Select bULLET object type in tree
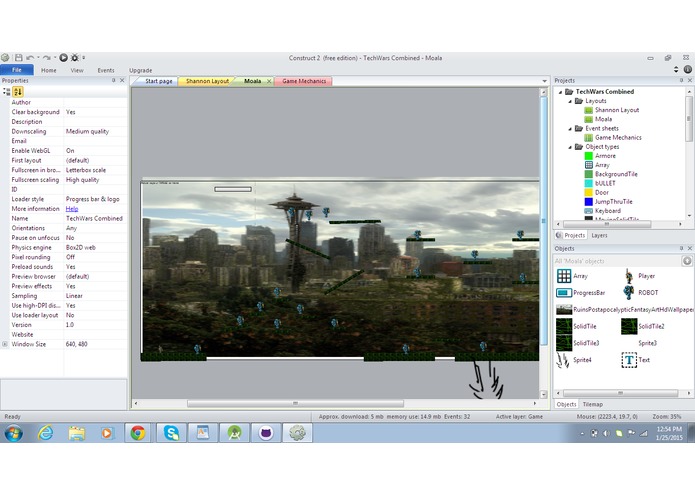The width and height of the screenshot is (695, 494). click(605, 183)
